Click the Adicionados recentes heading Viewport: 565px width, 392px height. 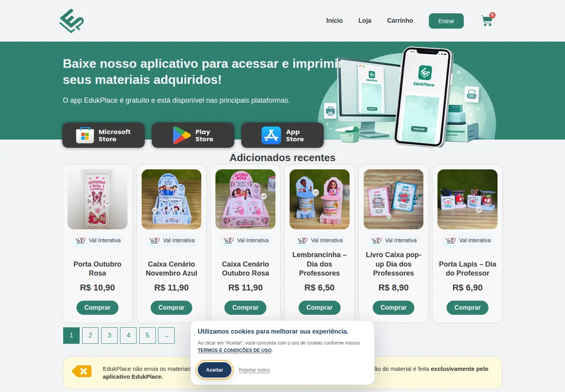coord(282,158)
